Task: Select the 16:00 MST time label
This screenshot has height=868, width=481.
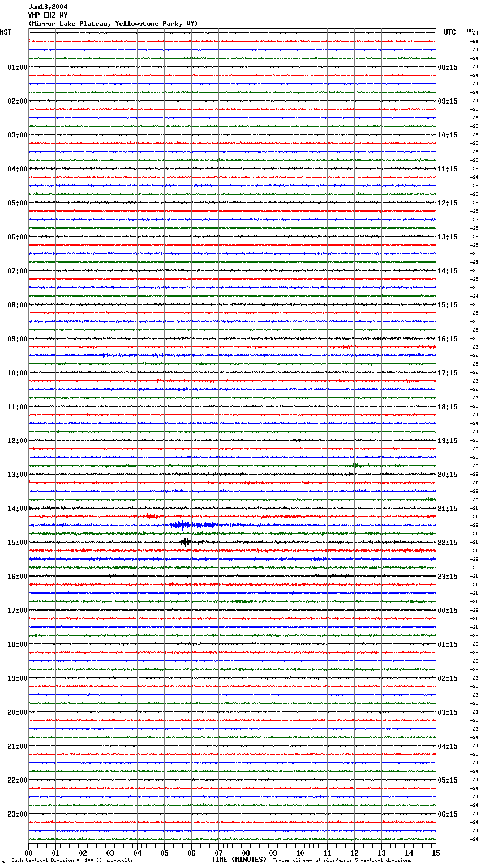Action: pyautogui.click(x=18, y=577)
